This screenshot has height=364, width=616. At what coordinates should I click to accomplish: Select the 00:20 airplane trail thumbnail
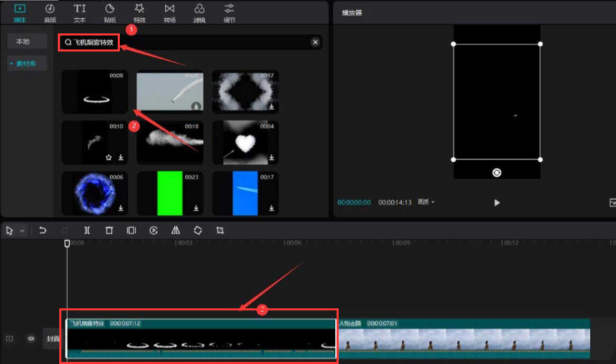tap(170, 92)
